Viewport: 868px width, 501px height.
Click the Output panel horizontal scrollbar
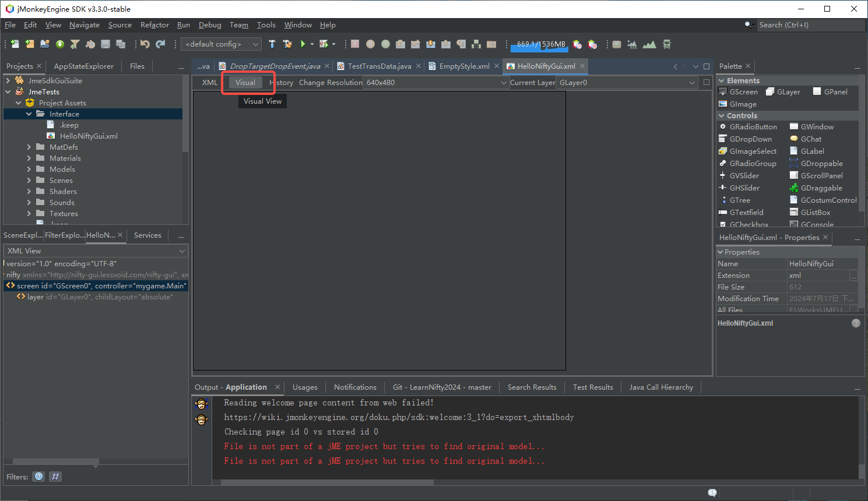327,482
